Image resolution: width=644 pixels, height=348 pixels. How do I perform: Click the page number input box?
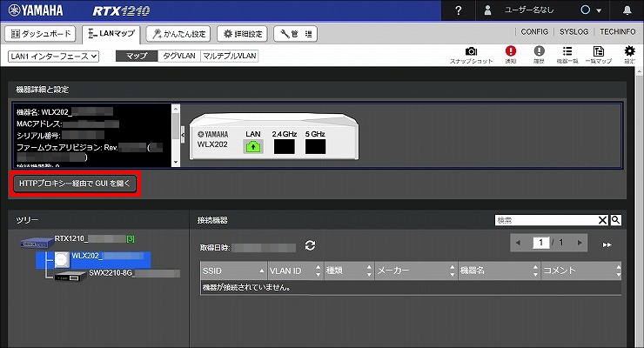click(541, 243)
